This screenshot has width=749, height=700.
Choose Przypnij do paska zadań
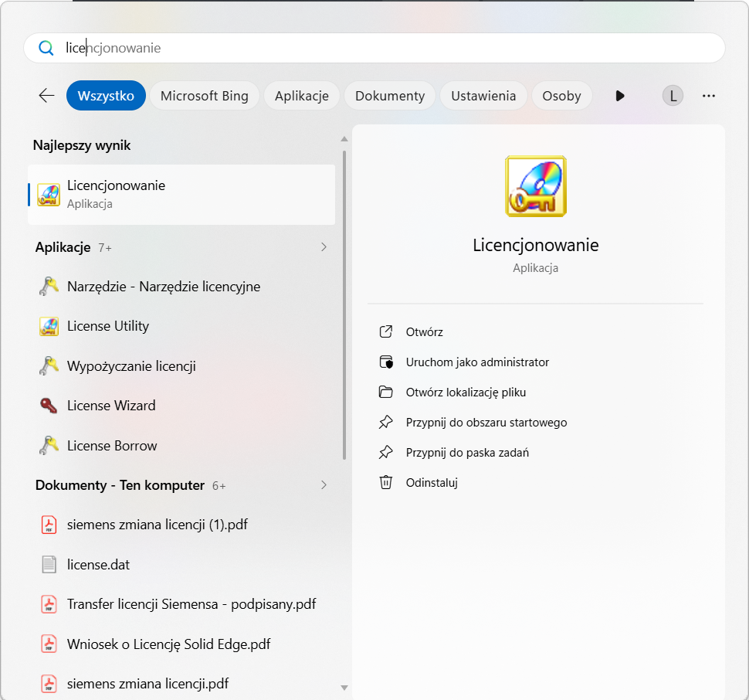pos(467,453)
